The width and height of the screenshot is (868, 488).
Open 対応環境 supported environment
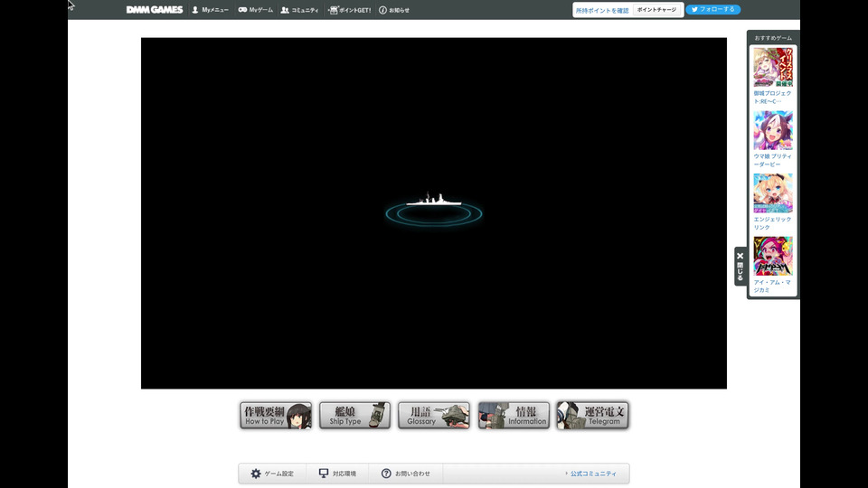(337, 474)
